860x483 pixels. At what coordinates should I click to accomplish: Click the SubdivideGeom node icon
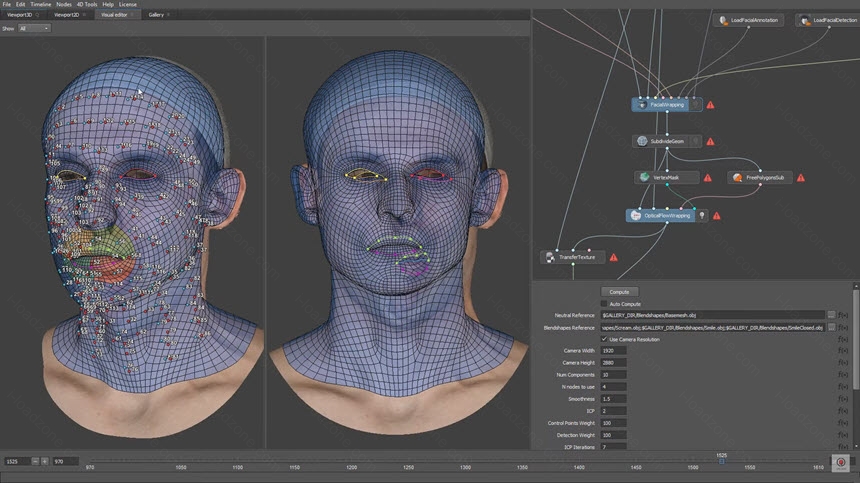click(642, 141)
